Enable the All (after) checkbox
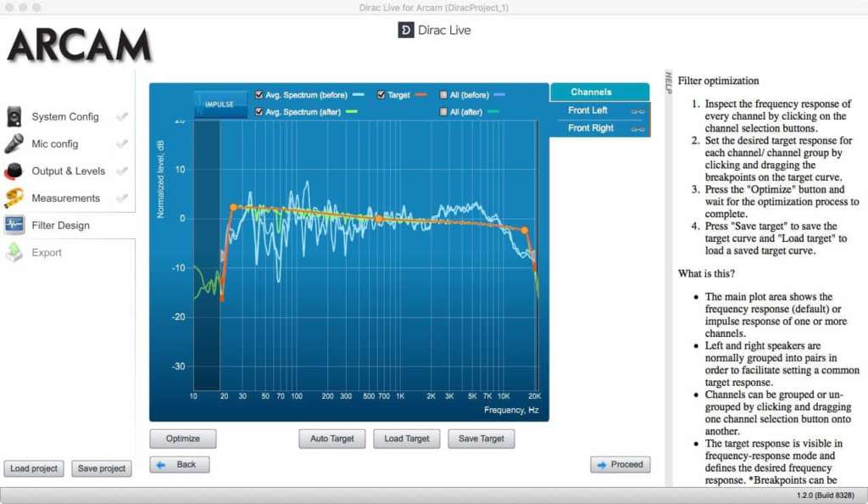Image resolution: width=868 pixels, height=504 pixels. [x=442, y=112]
